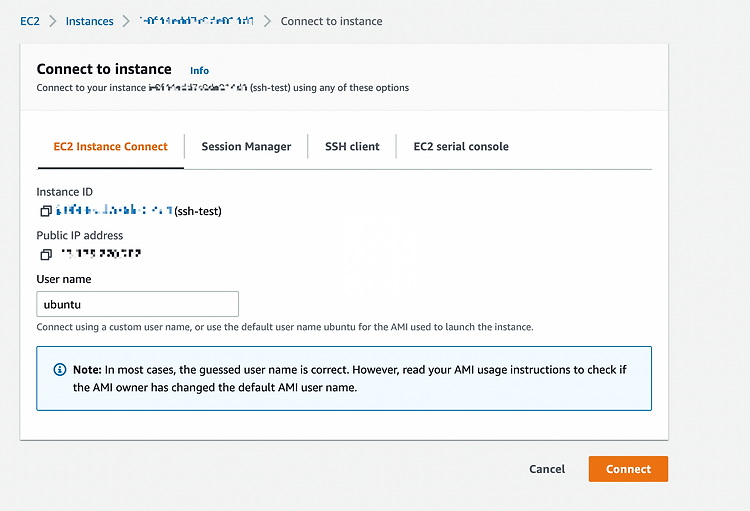Select the EC2 Instance Connect tab

110,146
